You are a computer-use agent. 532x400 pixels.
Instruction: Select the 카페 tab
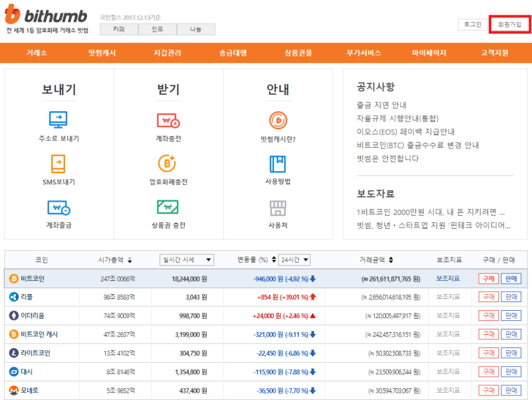[119, 29]
